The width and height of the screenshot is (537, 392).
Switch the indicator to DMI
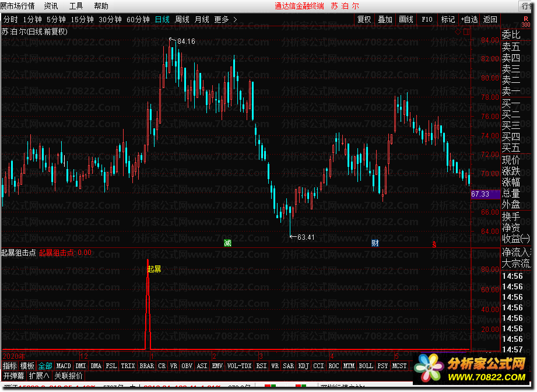(x=80, y=366)
